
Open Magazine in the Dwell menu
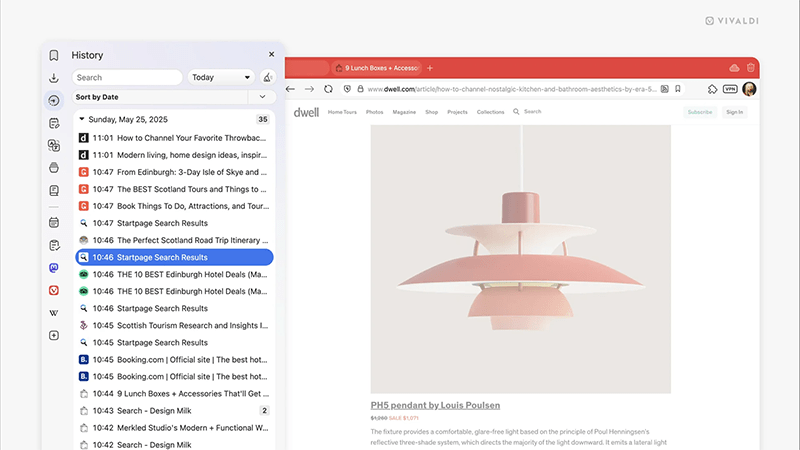tap(404, 112)
